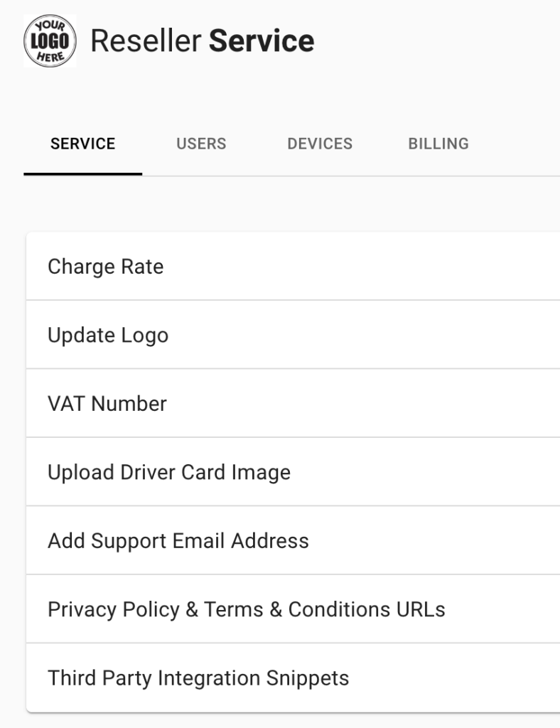Viewport: 560px width, 728px height.
Task: Click the VAT Number label text
Action: click(x=107, y=403)
